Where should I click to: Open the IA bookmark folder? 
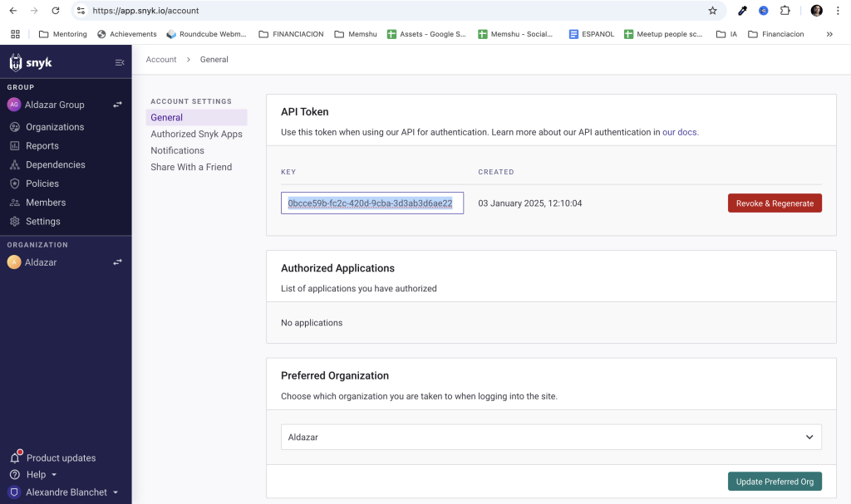[x=726, y=34]
